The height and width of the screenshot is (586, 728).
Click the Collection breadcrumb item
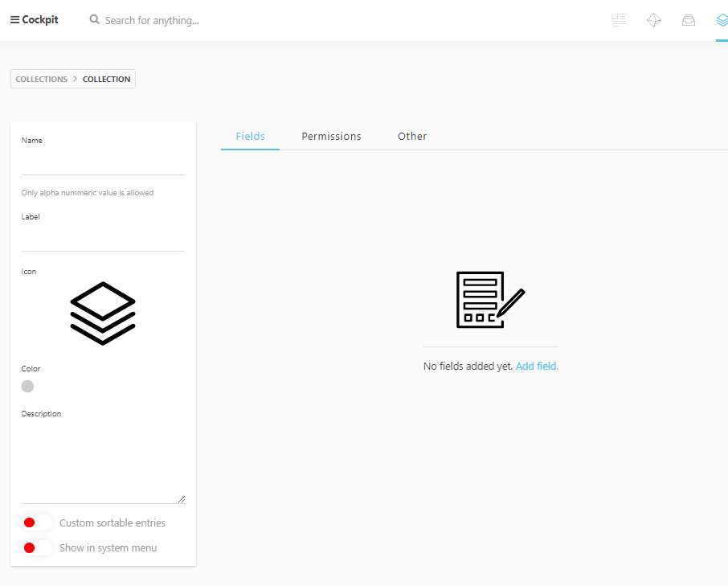click(x=106, y=79)
